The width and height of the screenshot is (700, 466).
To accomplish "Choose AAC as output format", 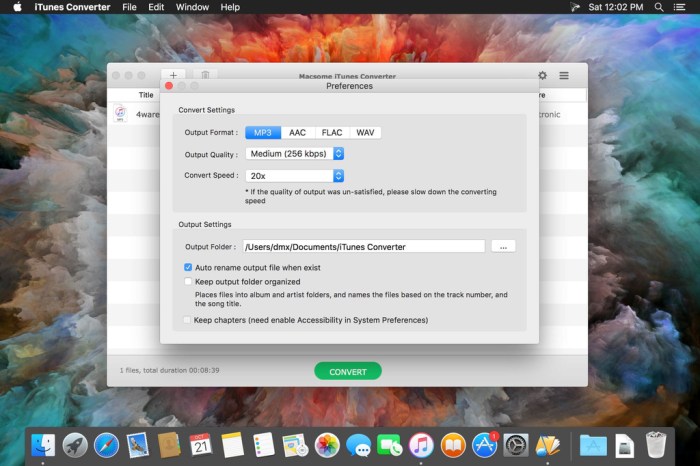I will click(297, 132).
